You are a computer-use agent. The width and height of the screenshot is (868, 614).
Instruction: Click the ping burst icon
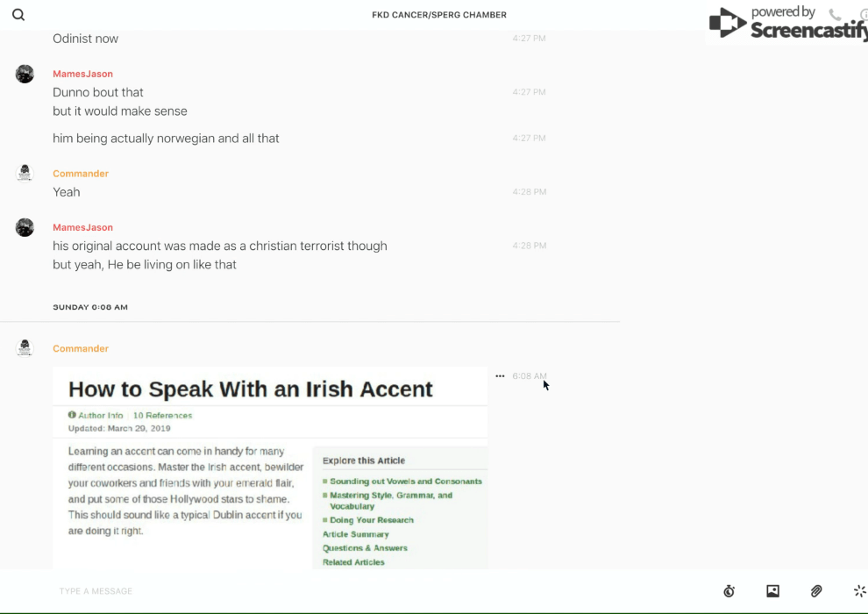point(859,591)
